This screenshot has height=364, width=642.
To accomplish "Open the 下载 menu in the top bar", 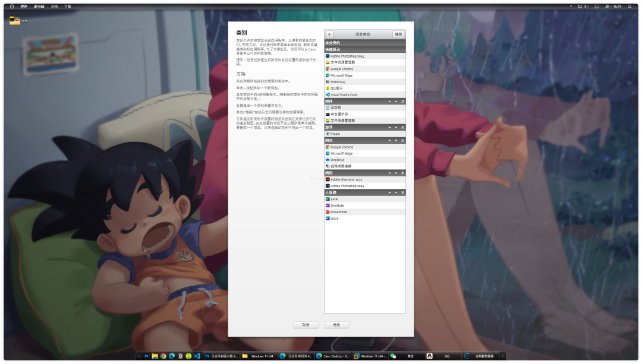I will click(68, 7).
